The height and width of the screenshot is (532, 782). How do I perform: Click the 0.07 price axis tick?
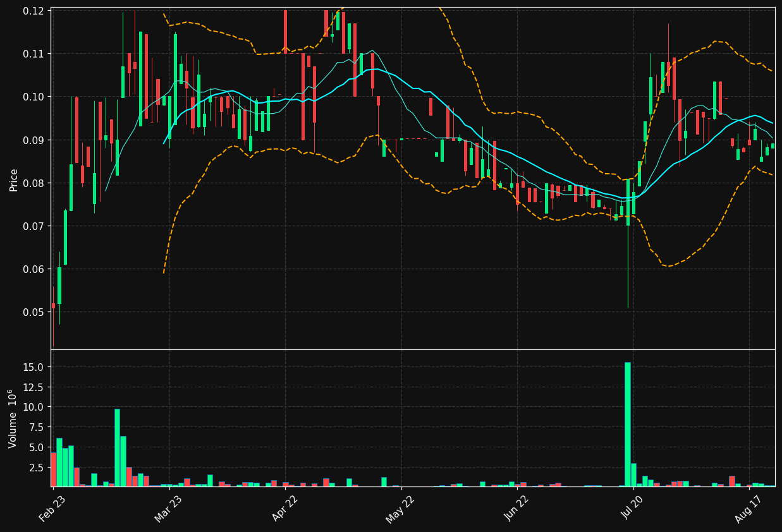(34, 226)
